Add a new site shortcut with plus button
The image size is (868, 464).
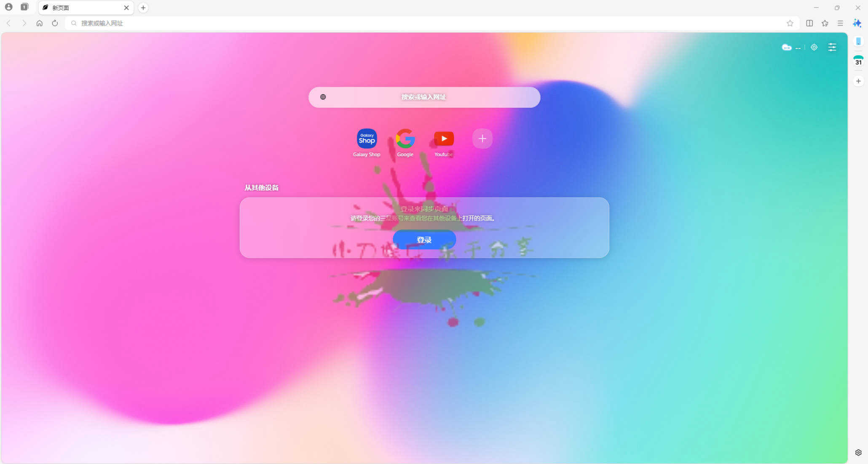pos(482,139)
